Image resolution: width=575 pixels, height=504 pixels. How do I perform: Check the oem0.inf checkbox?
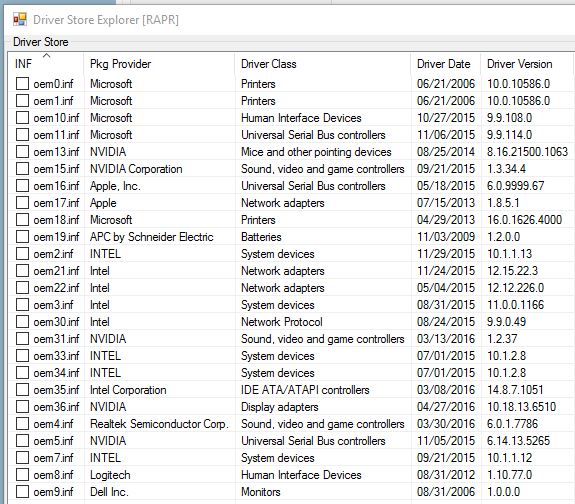tap(22, 84)
